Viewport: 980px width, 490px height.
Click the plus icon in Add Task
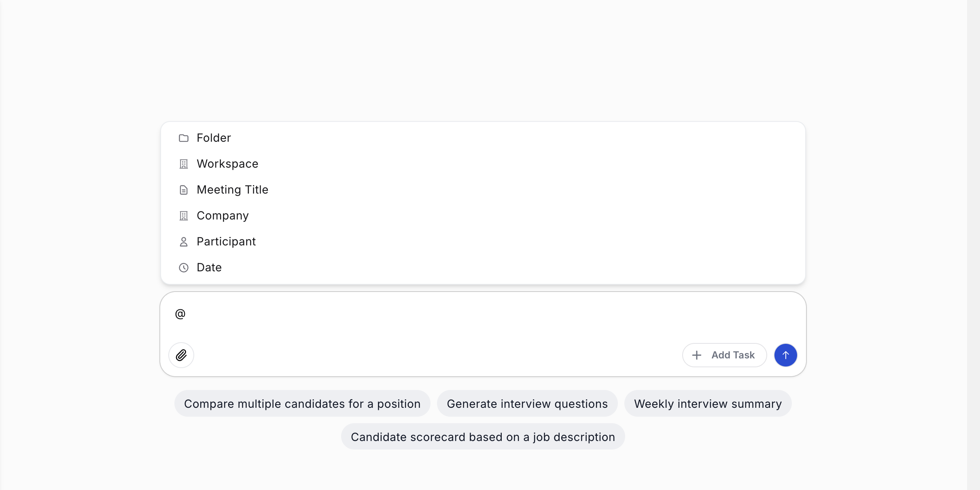[697, 355]
